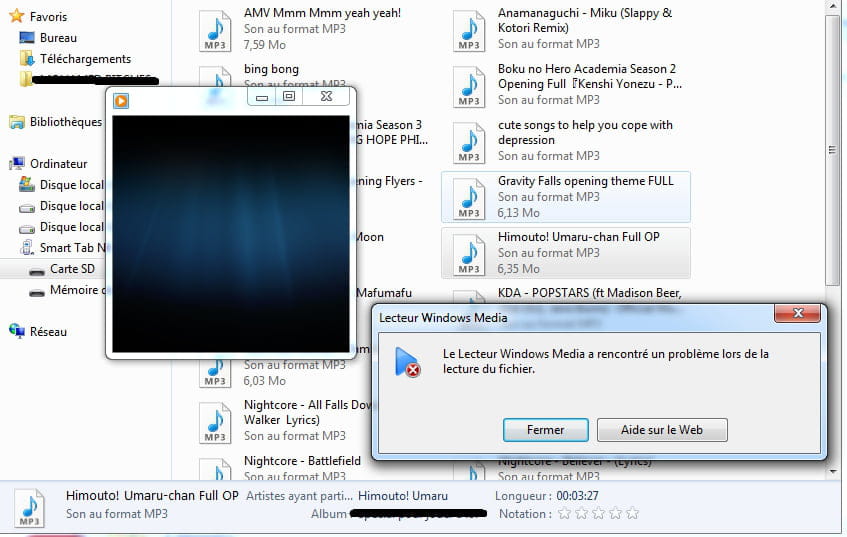847x537 pixels.
Task: Rate the song three stars in Notation
Action: pyautogui.click(x=599, y=513)
